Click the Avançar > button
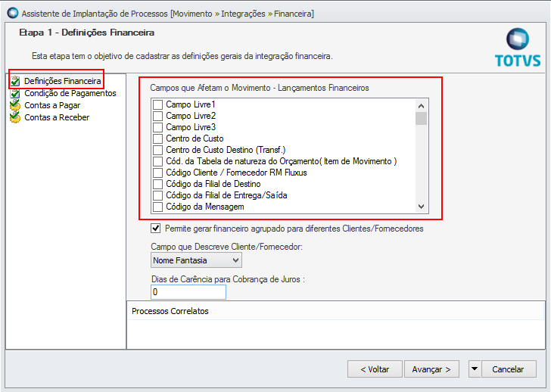551x392 pixels. click(431, 369)
